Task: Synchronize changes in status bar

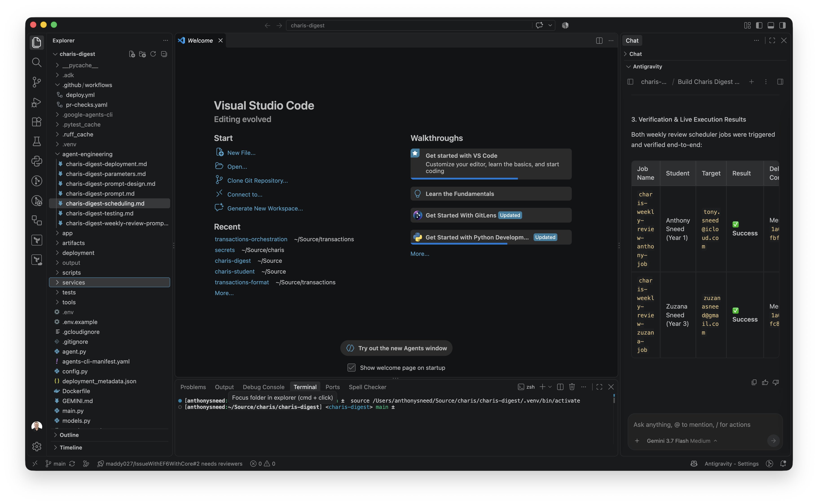Action: (x=72, y=464)
